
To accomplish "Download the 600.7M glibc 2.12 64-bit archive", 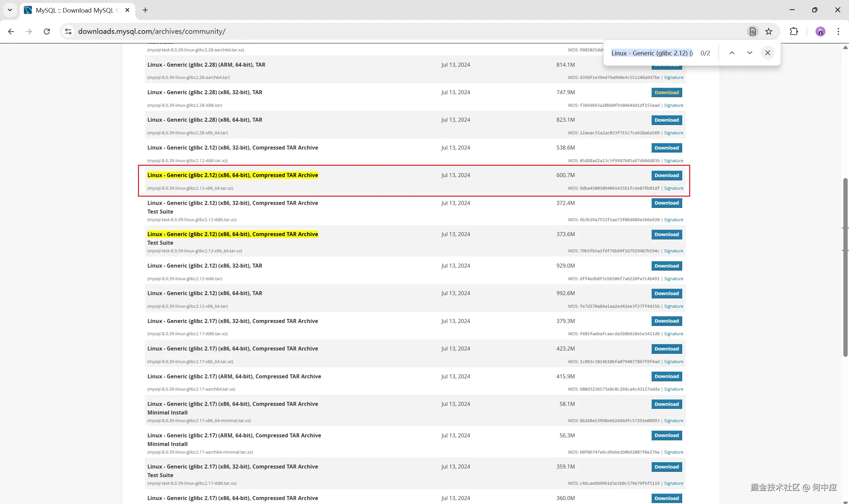I will coord(666,175).
